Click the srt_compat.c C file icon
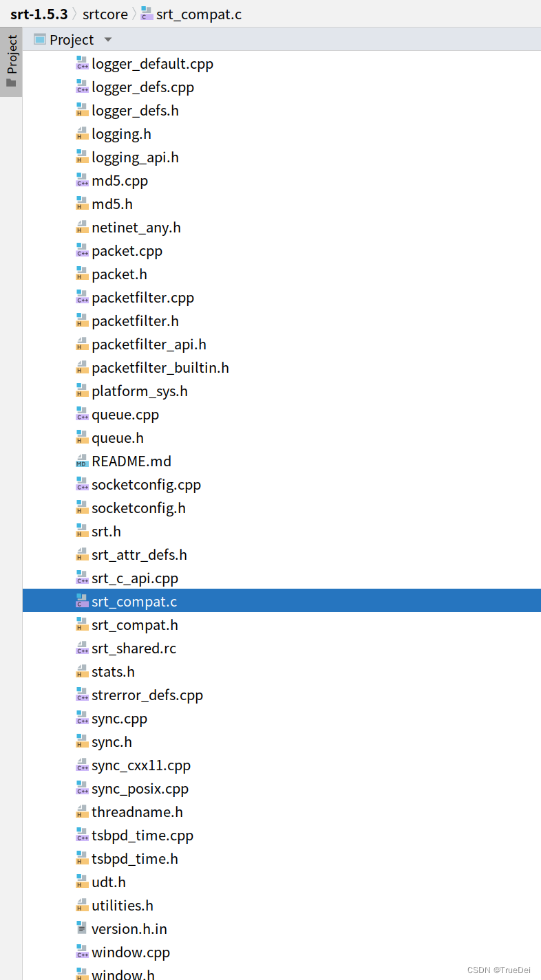This screenshot has width=541, height=980. (x=82, y=602)
